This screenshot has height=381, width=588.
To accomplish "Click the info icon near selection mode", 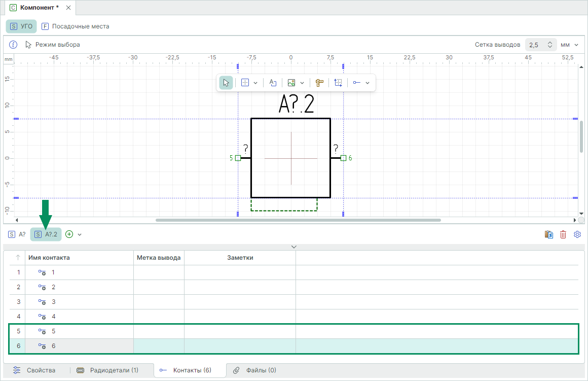I will 14,45.
